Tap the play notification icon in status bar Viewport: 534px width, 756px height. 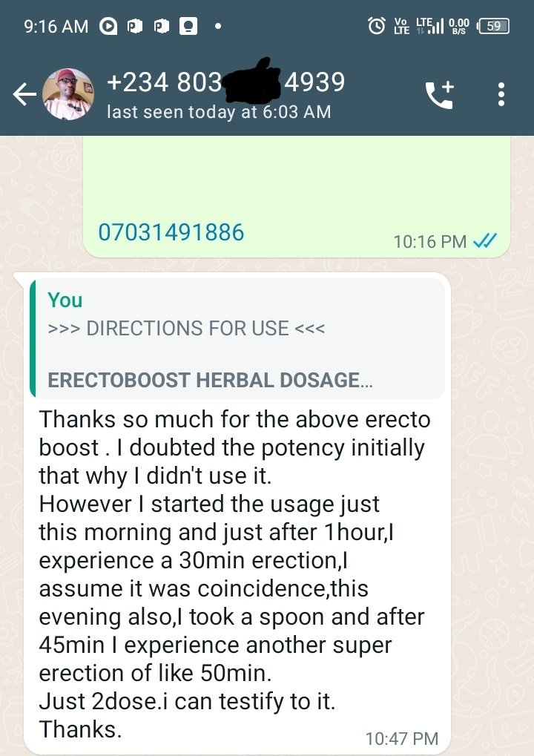coord(108,27)
